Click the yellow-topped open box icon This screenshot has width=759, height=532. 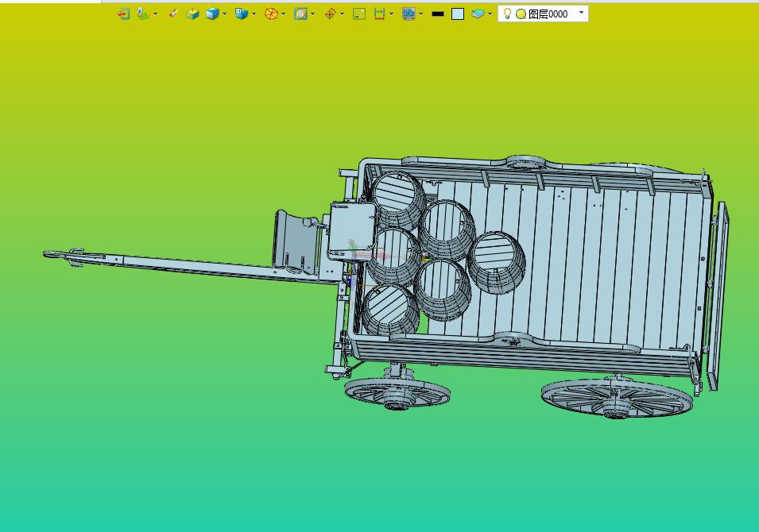[192, 14]
